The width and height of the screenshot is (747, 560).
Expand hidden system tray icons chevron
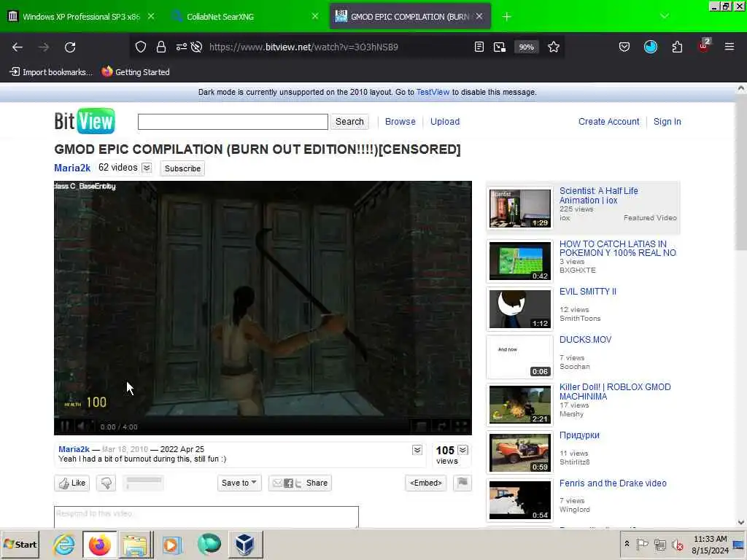coord(627,543)
